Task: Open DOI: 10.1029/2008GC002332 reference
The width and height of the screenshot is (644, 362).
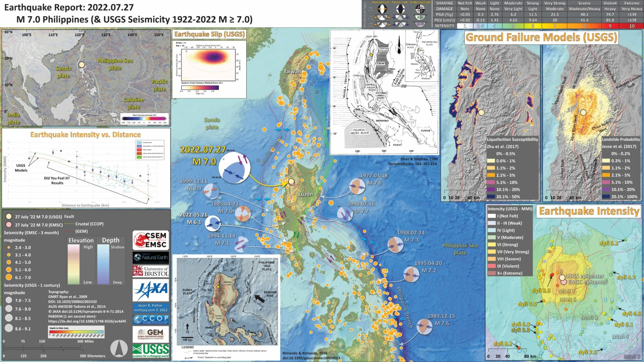Action: (x=72, y=302)
